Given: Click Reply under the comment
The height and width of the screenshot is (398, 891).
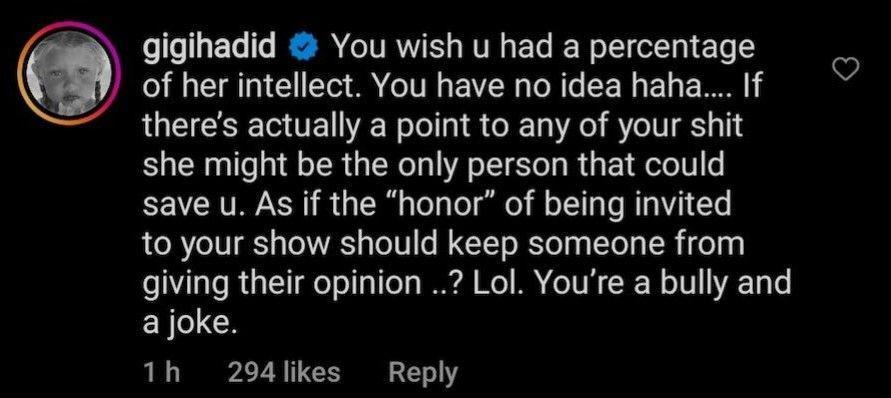Looking at the screenshot, I should pos(423,372).
